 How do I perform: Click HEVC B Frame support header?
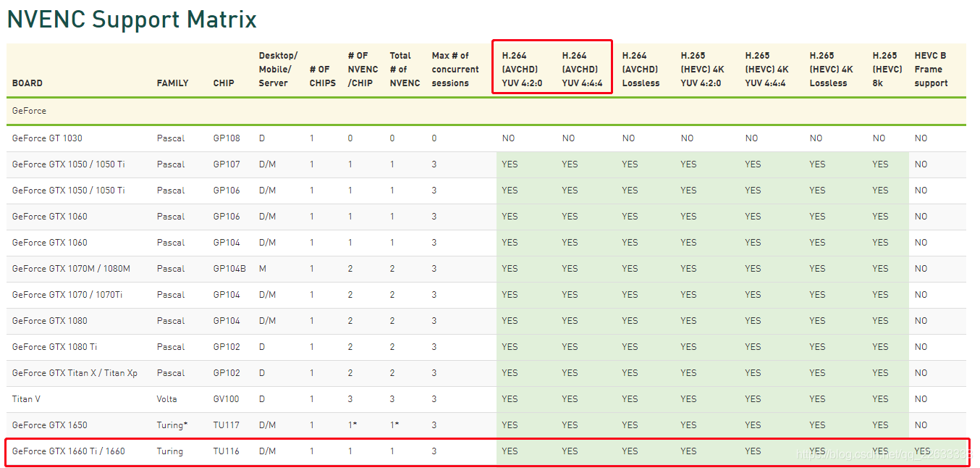(x=931, y=70)
